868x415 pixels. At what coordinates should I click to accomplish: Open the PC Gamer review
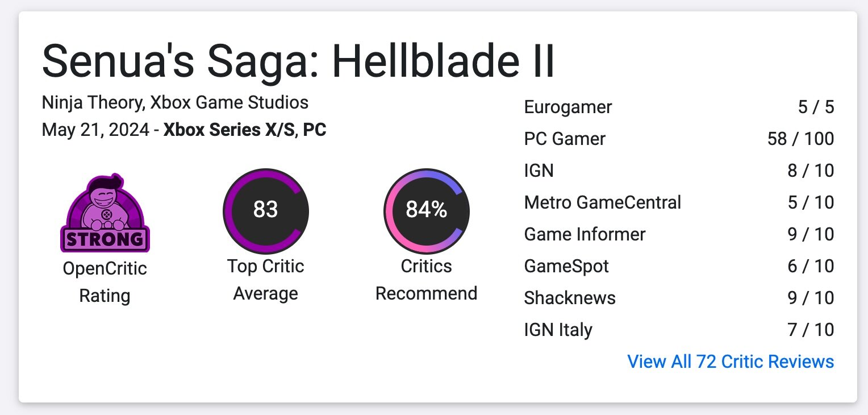click(x=565, y=139)
